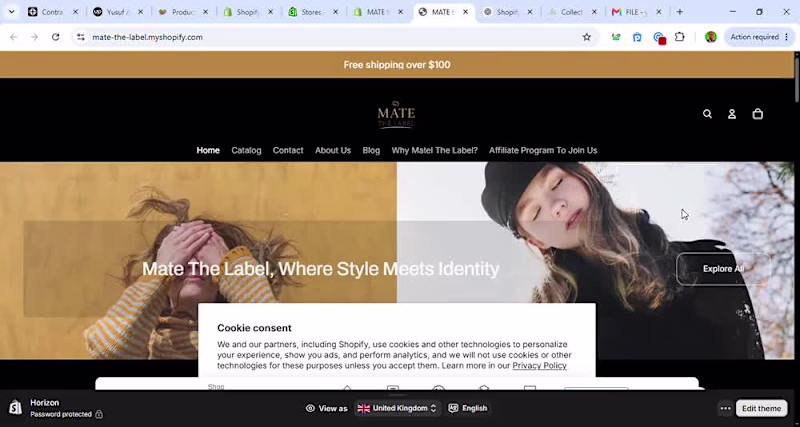Open the three-dot menu next to Edit theme
Image resolution: width=800 pixels, height=427 pixels.
(x=726, y=408)
